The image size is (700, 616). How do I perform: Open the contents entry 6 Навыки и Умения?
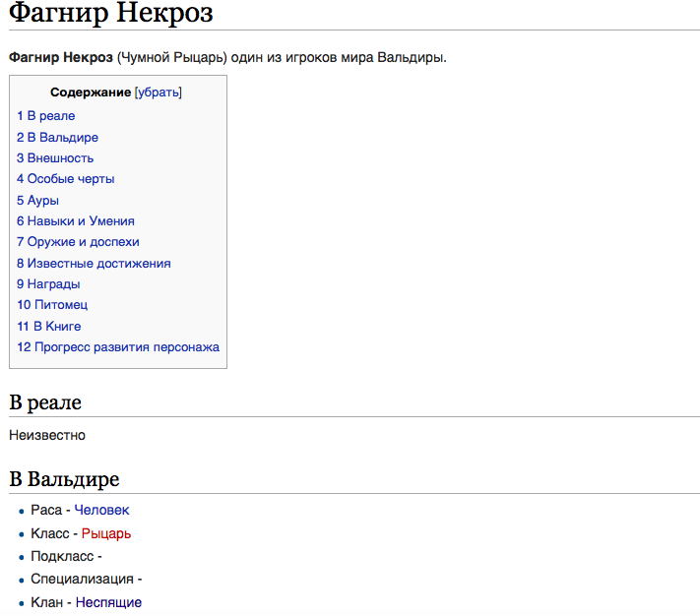pos(75,221)
